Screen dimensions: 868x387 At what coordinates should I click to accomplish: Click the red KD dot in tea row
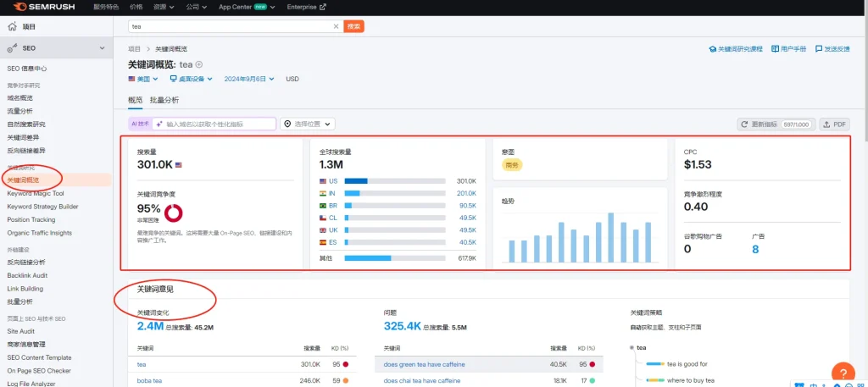(x=346, y=364)
